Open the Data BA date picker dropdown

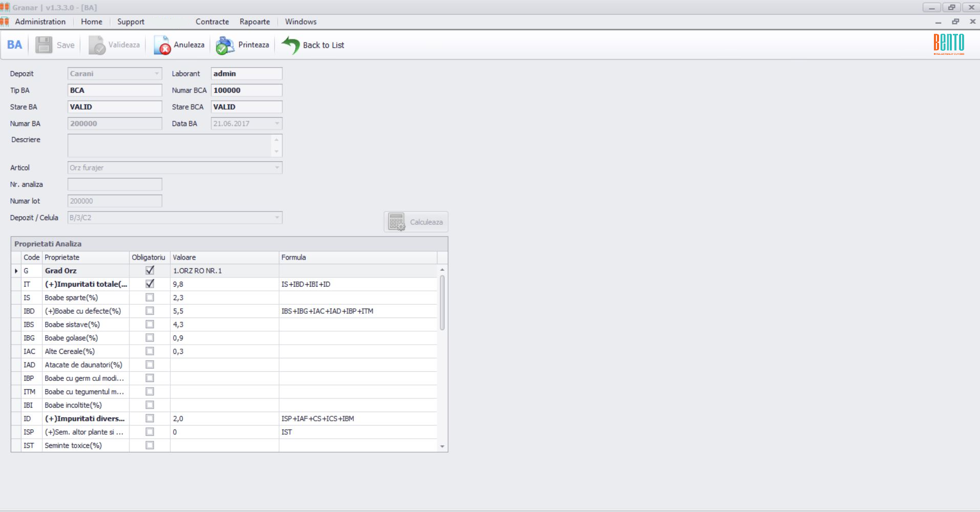pos(277,123)
